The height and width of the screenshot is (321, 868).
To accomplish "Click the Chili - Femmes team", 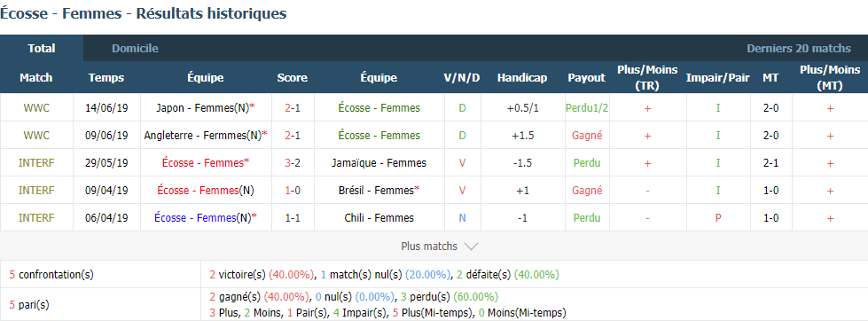I will (379, 217).
